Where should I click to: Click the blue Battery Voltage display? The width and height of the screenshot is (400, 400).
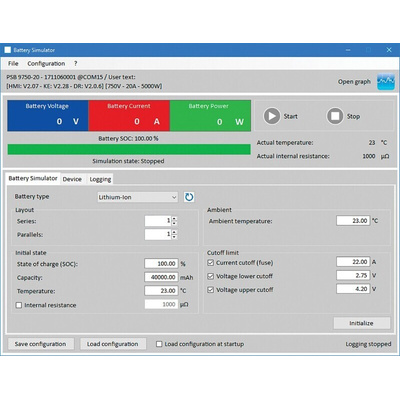[x=48, y=115]
